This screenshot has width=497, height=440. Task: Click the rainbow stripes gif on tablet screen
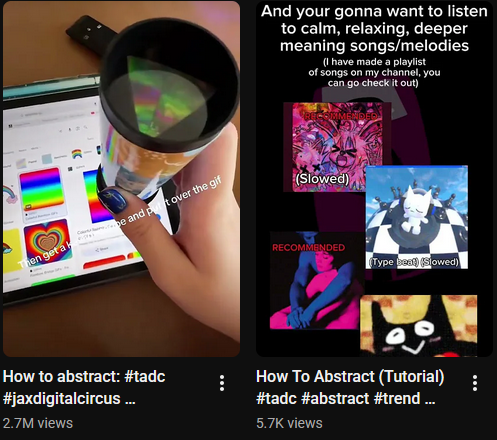click(41, 189)
